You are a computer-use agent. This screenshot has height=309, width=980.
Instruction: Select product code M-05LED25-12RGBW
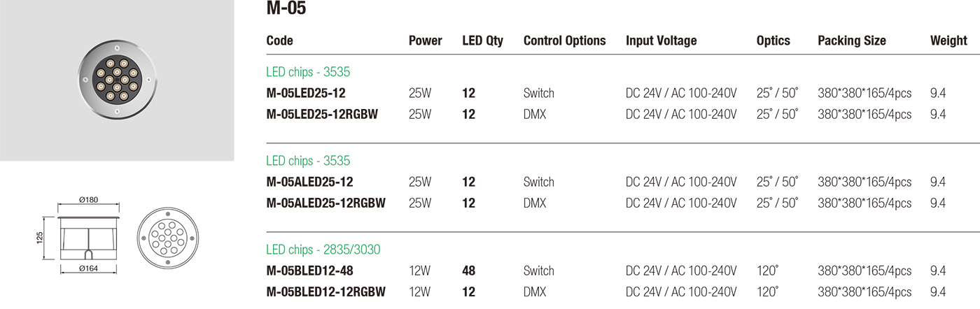[322, 114]
